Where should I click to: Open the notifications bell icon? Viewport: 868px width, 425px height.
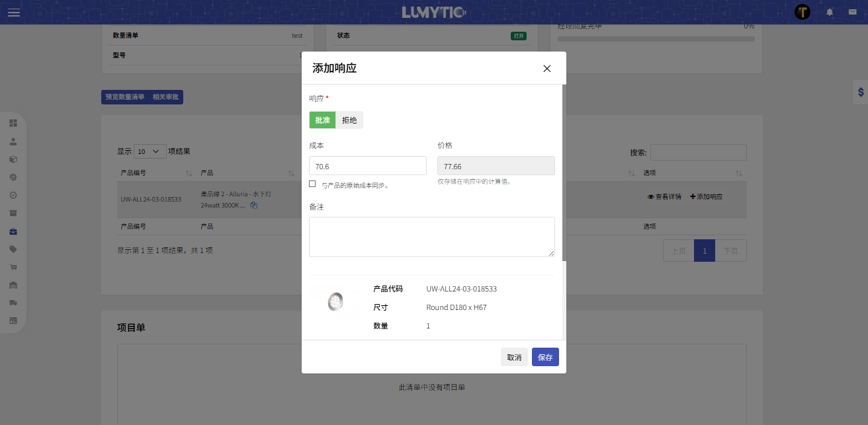829,12
